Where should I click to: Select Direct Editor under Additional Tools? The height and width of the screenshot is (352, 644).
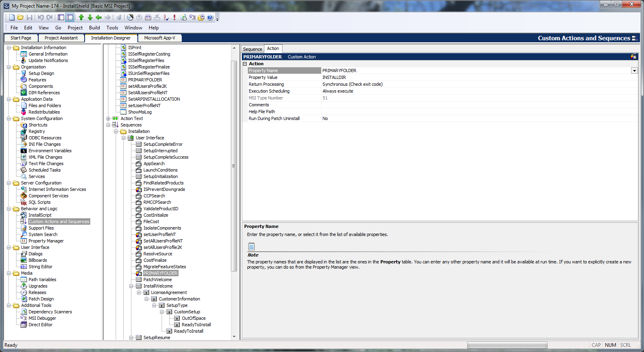tap(40, 325)
